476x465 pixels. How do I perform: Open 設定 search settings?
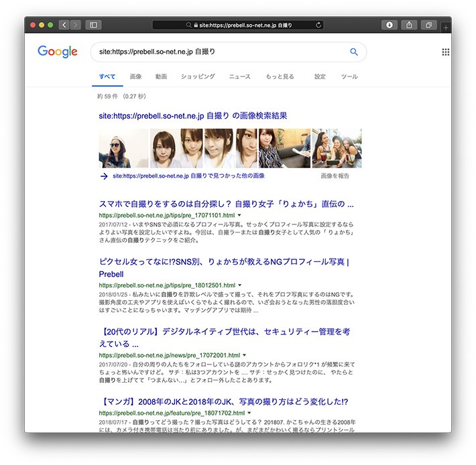click(x=320, y=76)
